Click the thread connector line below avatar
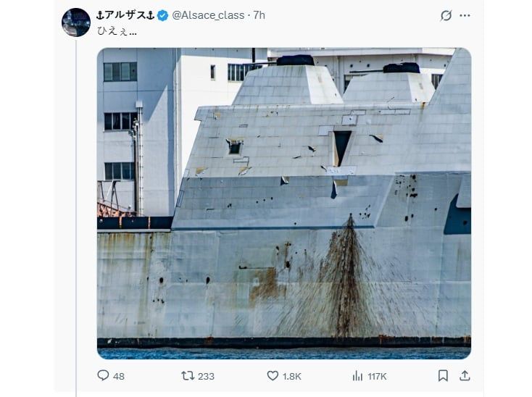Screen dimensions: 532x397 pyautogui.click(x=76, y=218)
